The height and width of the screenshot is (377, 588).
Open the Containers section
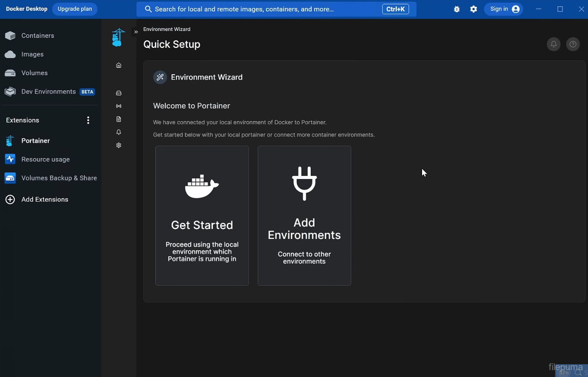coord(51,36)
